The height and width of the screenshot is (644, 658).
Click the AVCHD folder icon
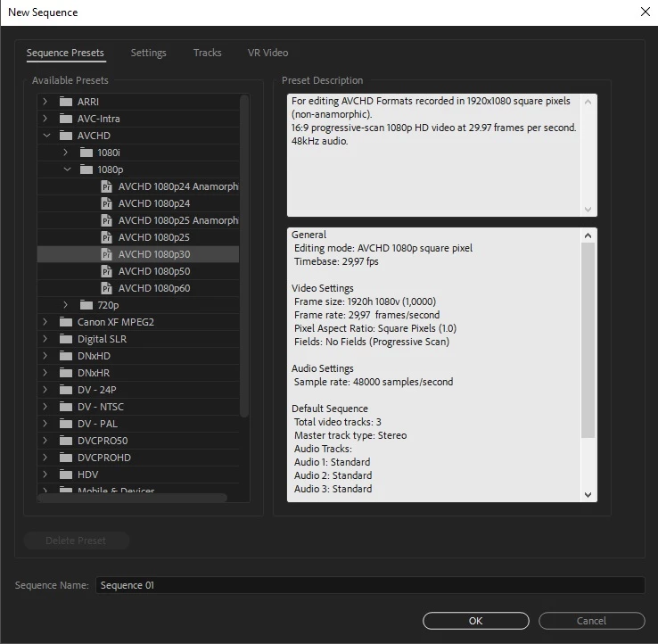coord(66,136)
